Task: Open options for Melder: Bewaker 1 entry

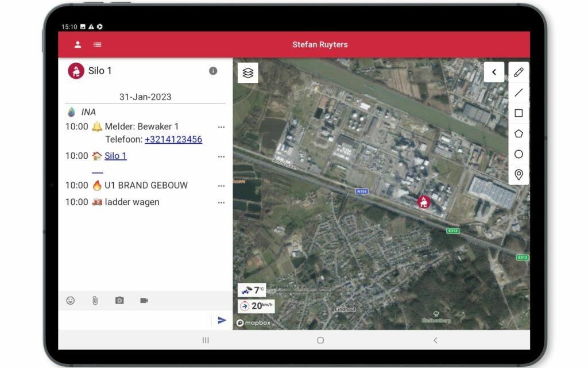Action: click(221, 127)
